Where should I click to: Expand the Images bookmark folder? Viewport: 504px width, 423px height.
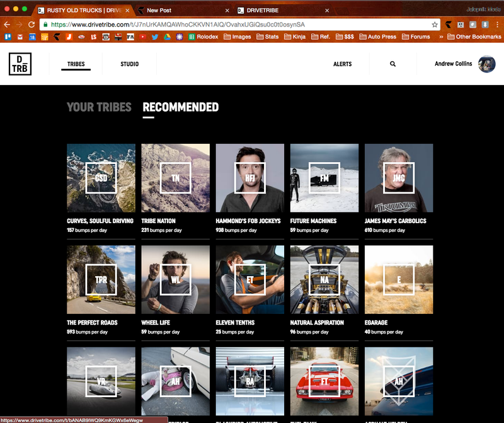(238, 37)
